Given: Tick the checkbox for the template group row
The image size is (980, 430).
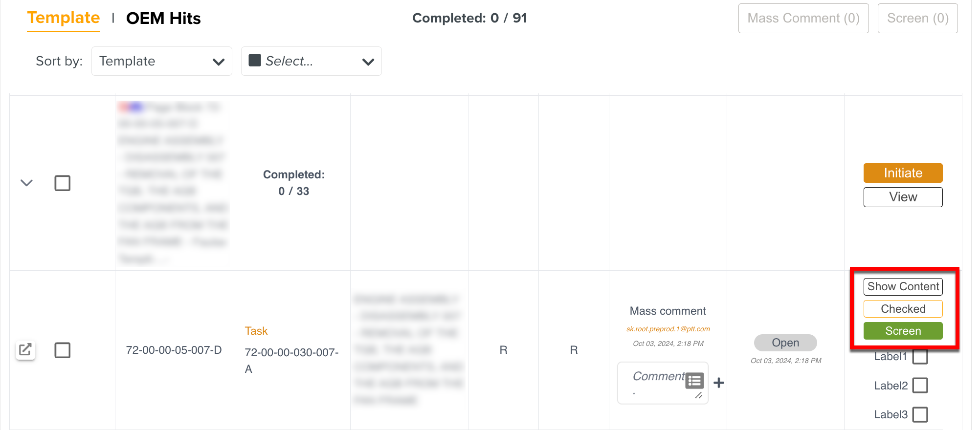Looking at the screenshot, I should 62,183.
